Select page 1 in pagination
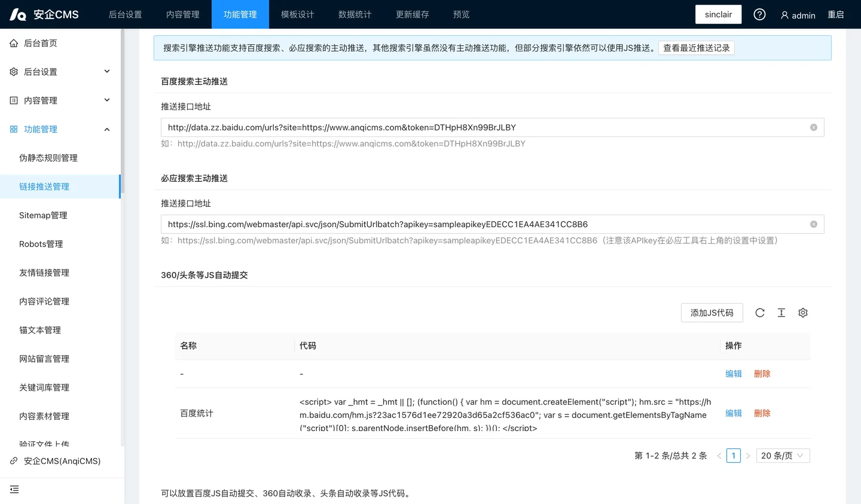This screenshot has height=504, width=861. pyautogui.click(x=734, y=456)
